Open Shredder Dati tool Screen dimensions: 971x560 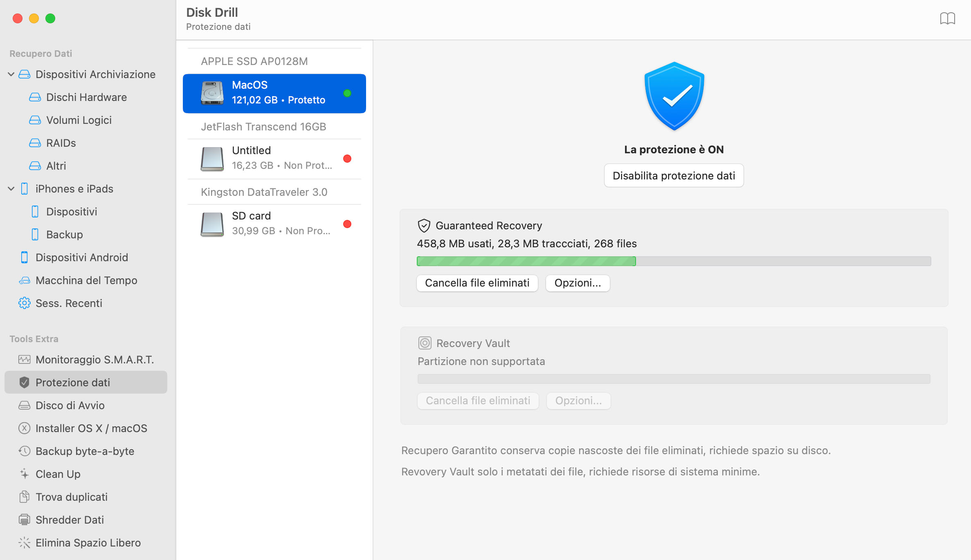71,520
